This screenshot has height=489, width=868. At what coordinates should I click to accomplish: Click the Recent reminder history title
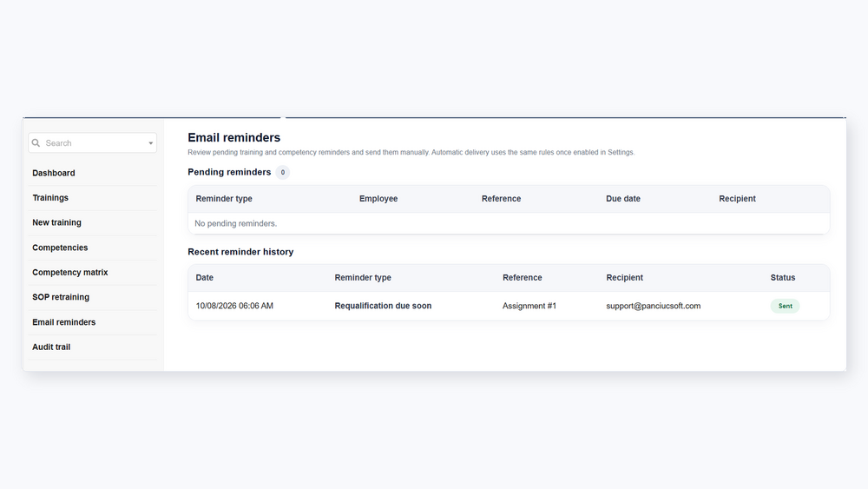pyautogui.click(x=240, y=252)
